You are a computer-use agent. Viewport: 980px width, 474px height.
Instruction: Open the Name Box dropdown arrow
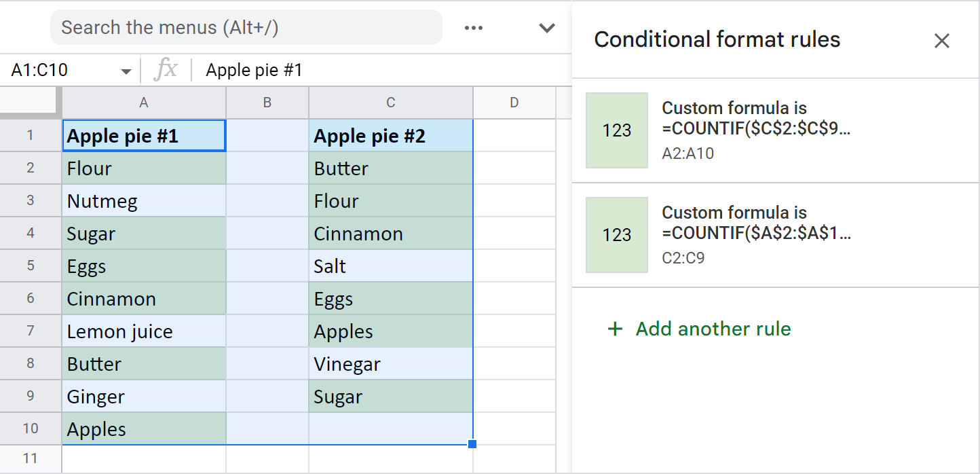click(x=125, y=69)
